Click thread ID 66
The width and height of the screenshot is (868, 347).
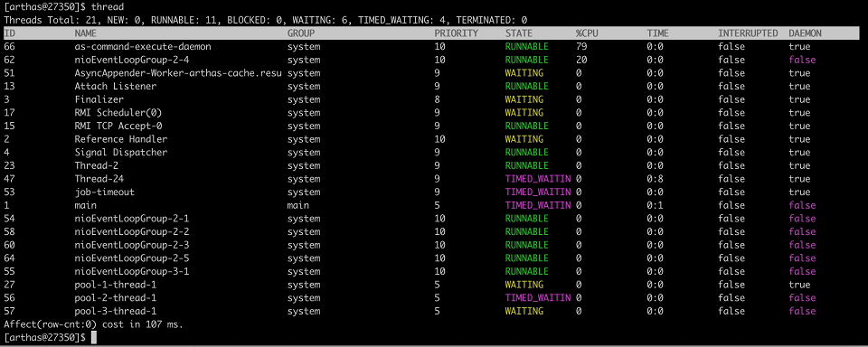(x=9, y=46)
